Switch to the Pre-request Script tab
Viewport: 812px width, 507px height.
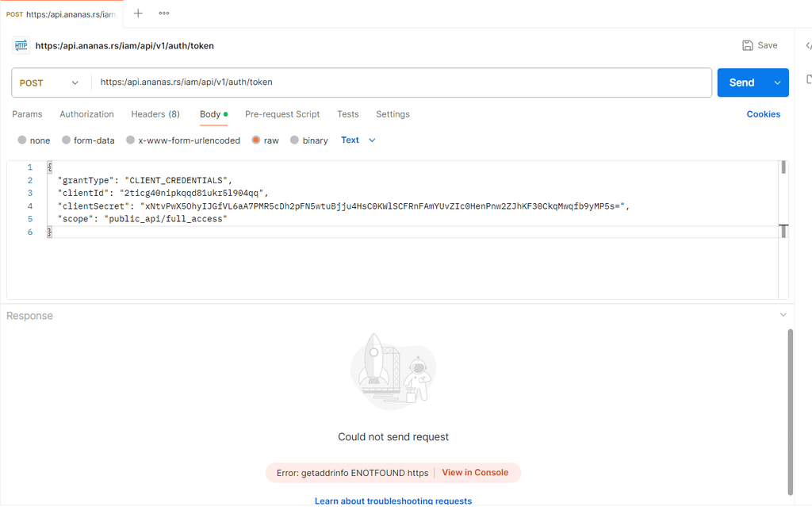click(282, 113)
